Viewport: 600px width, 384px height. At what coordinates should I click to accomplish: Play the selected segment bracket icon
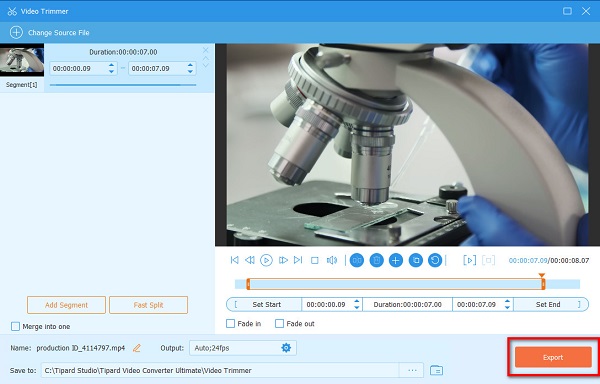tap(470, 260)
